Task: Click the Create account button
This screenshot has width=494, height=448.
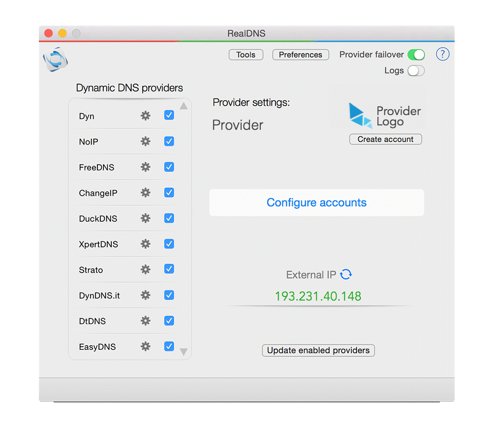Action: [x=385, y=139]
